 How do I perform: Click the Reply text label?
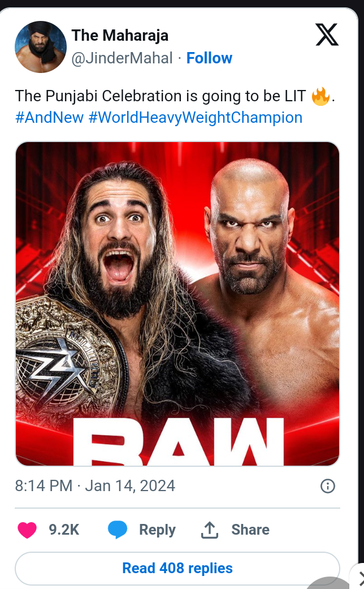[157, 530]
